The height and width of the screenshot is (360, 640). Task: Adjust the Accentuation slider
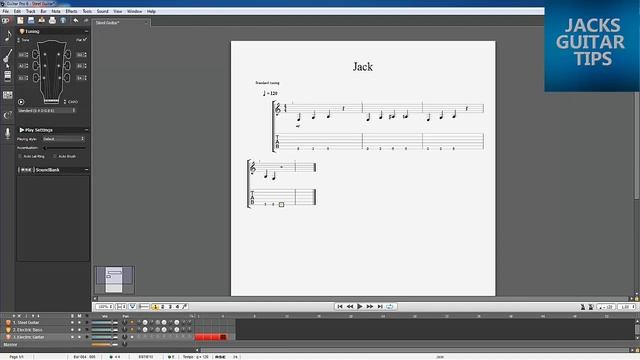tap(64, 148)
